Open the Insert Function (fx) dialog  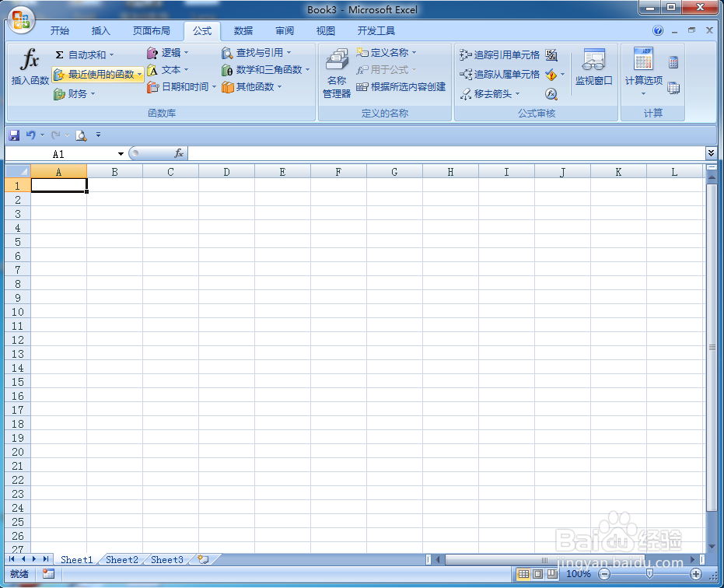pos(30,67)
